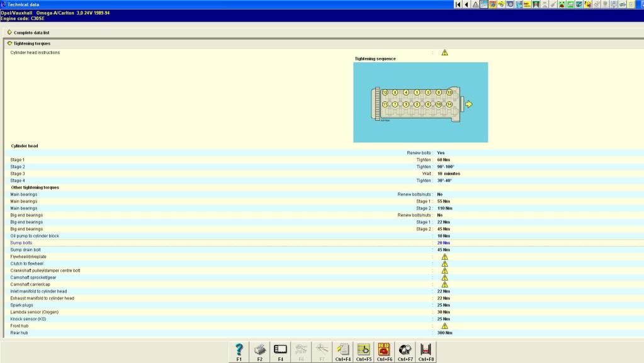The height and width of the screenshot is (363, 644).
Task: Click the Ctrl+F8 lift icon button
Action: click(x=425, y=351)
